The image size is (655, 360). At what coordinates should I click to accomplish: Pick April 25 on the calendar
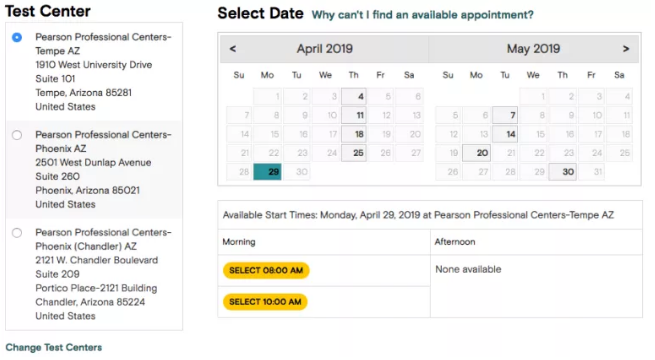click(354, 153)
